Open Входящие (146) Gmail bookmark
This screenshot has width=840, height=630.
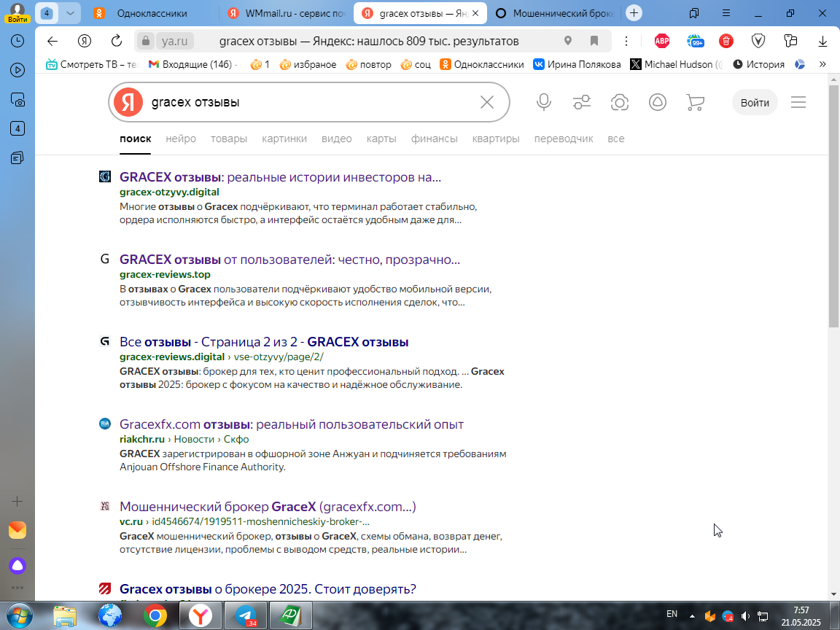(192, 64)
